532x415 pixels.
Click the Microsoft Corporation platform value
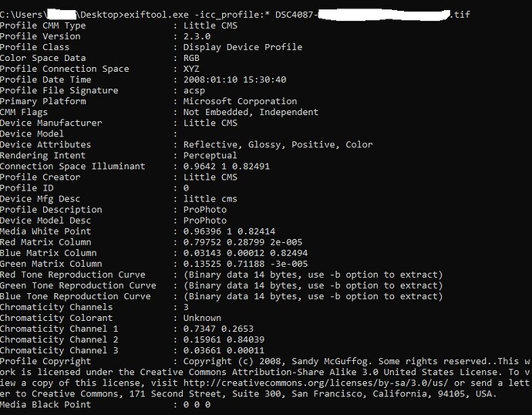pos(240,101)
